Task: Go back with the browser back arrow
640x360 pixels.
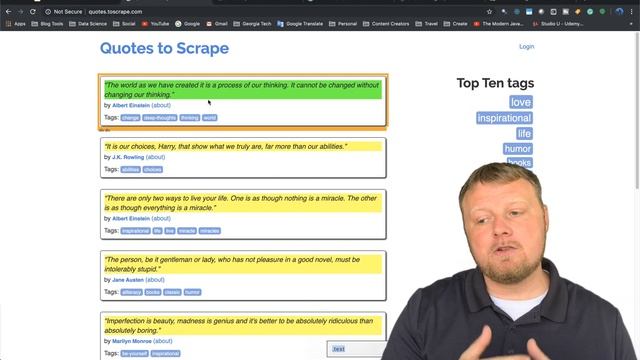Action: (9, 12)
